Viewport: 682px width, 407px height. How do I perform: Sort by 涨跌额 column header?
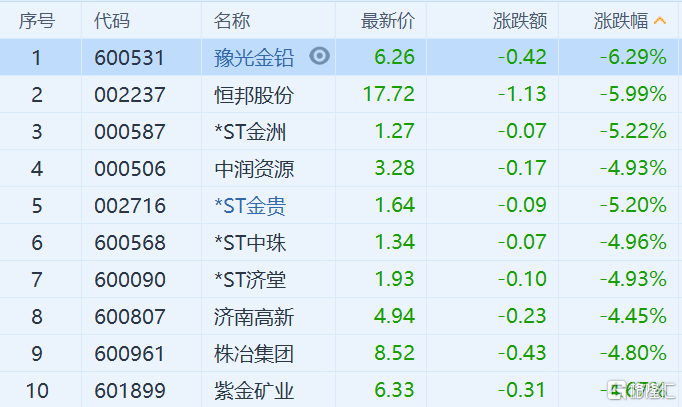(520, 20)
